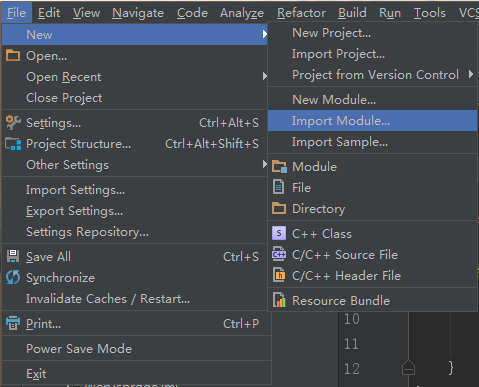The image size is (479, 387).
Task: Expand Project from Version Control arrow
Action: [x=471, y=74]
